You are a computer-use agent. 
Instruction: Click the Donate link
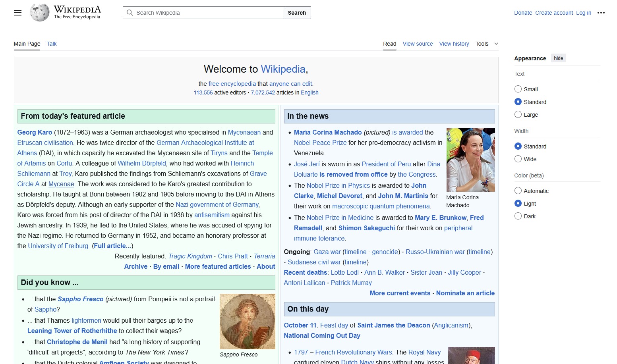[523, 13]
